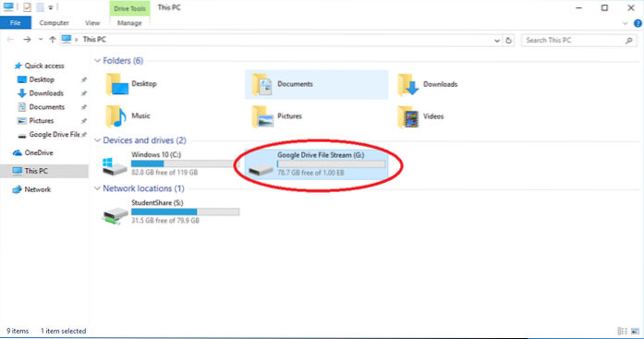Open the Desktop folder icon in Folders

117,84
